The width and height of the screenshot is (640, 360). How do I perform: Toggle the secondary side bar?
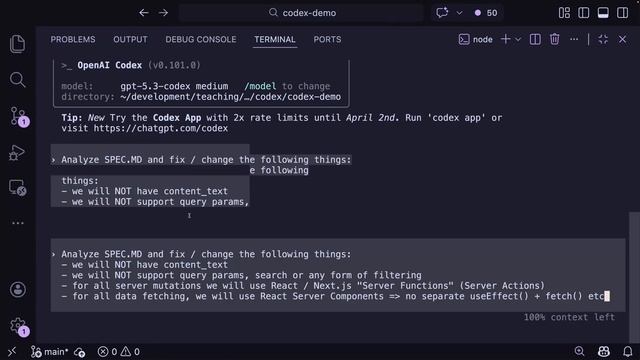(x=622, y=13)
